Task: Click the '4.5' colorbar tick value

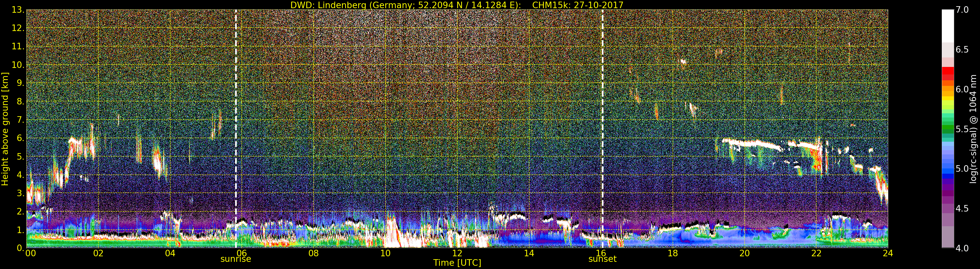Action: 962,209
